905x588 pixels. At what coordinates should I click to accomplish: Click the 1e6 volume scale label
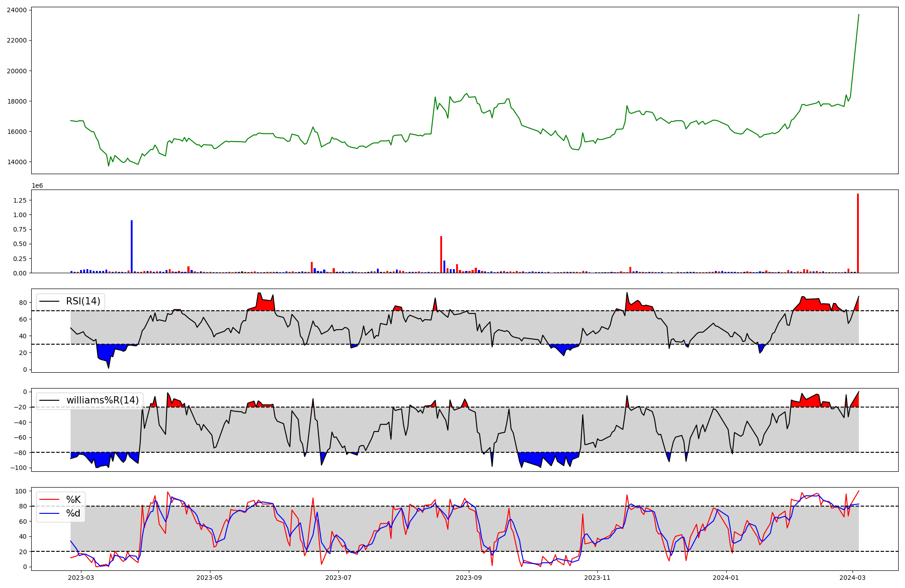coord(37,185)
